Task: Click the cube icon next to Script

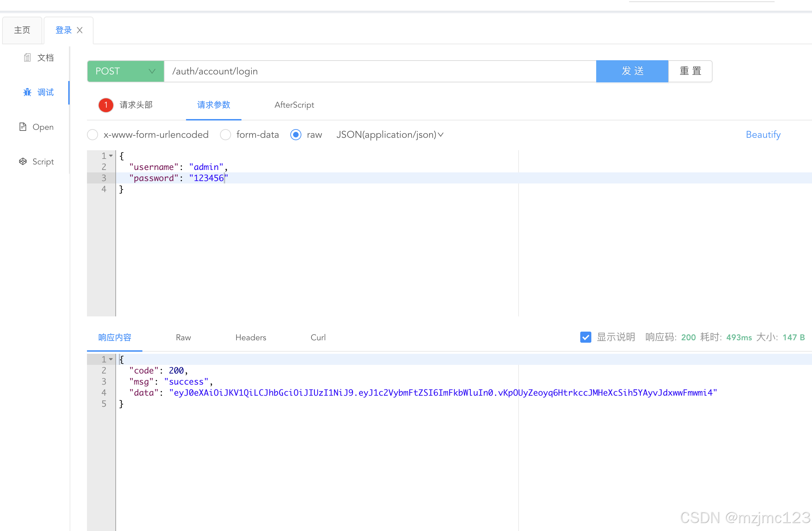Action: coord(23,161)
